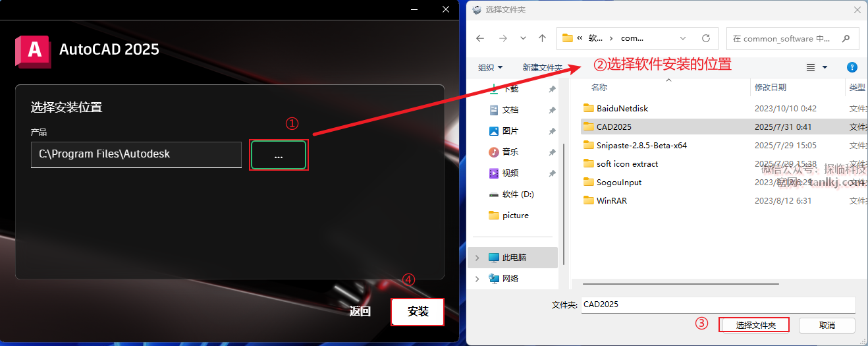Click 选择文件夹 select folder button
The height and width of the screenshot is (346, 868).
756,325
